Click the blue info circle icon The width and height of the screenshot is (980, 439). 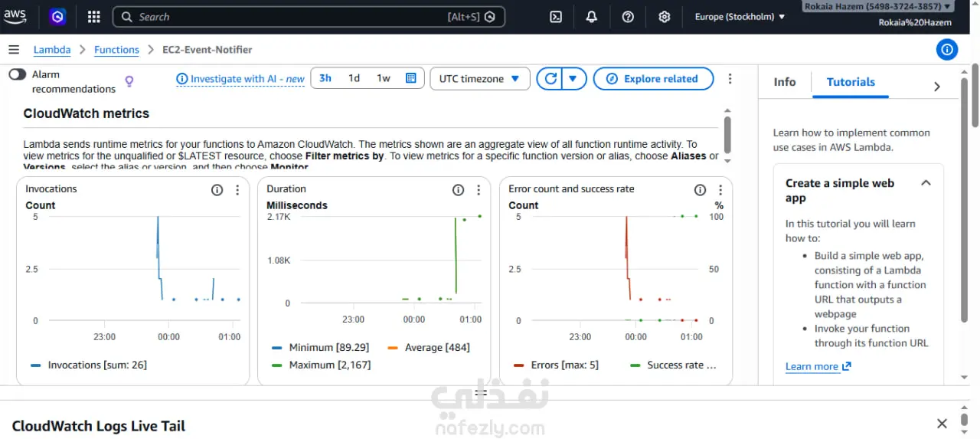947,50
